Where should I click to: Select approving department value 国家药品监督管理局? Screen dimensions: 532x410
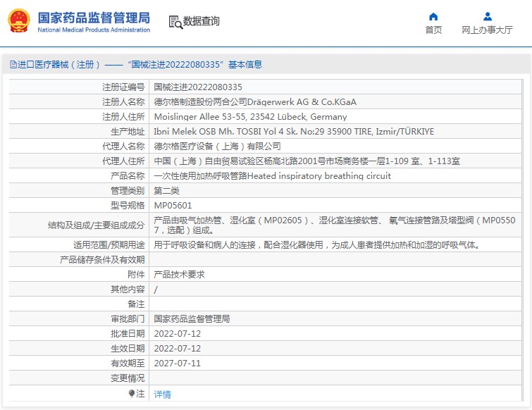pos(192,319)
